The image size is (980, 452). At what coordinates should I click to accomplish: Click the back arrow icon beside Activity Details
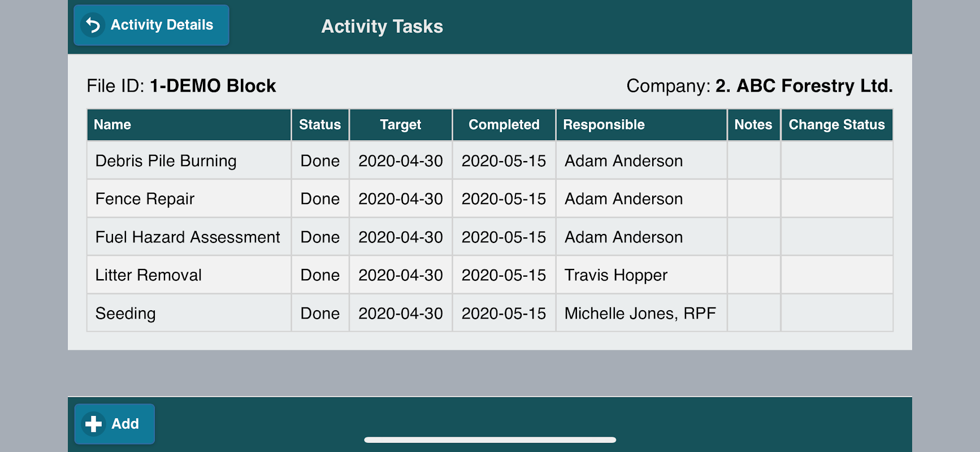[93, 25]
